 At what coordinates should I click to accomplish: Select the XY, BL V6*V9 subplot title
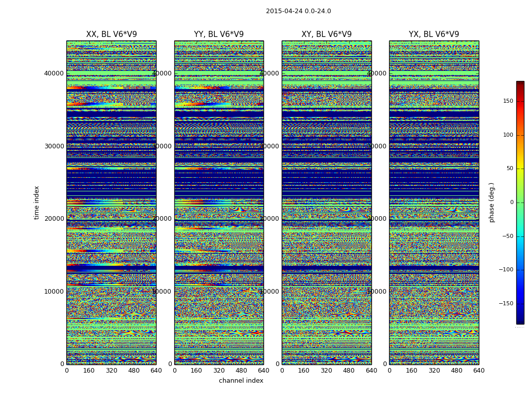(x=326, y=34)
